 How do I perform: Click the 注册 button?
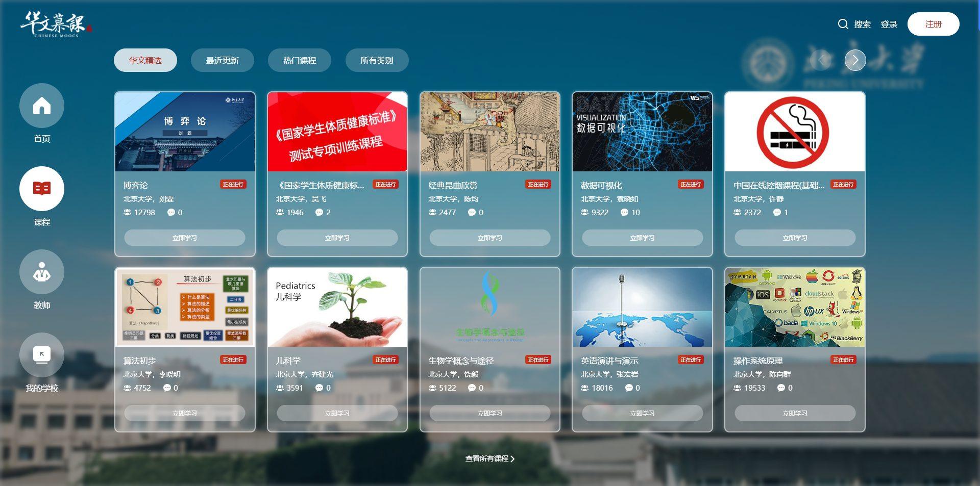click(x=933, y=24)
